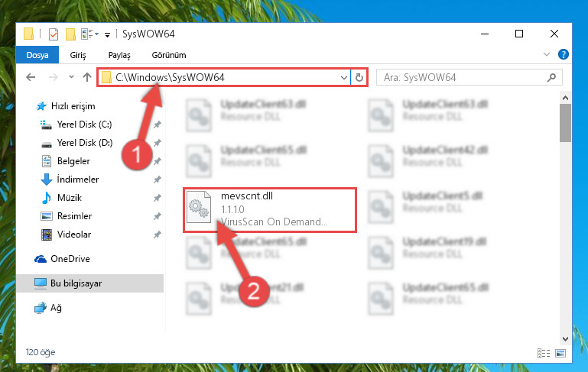The width and height of the screenshot is (588, 372).
Task: Switch to the Görünüm ribbon tab
Action: pyautogui.click(x=169, y=55)
